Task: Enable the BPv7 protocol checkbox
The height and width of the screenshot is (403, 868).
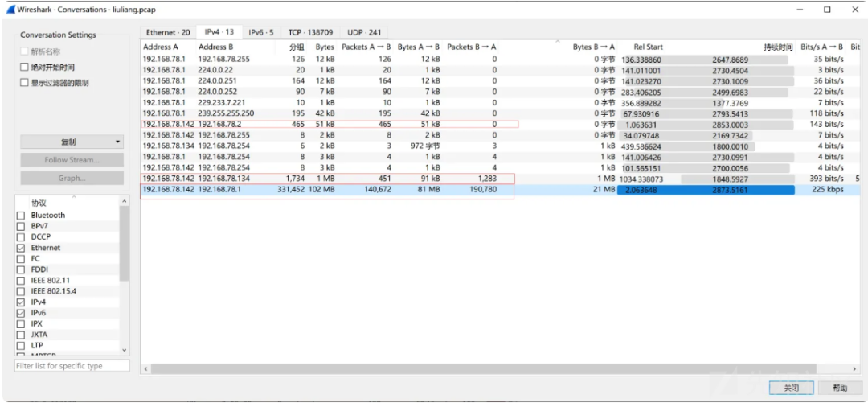Action: coord(21,226)
